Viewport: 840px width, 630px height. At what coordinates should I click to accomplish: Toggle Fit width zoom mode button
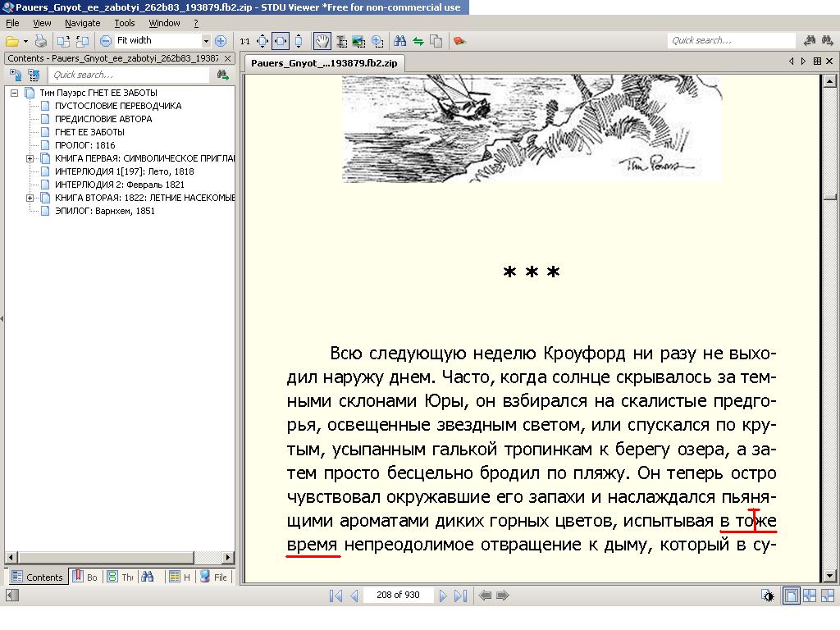point(281,41)
